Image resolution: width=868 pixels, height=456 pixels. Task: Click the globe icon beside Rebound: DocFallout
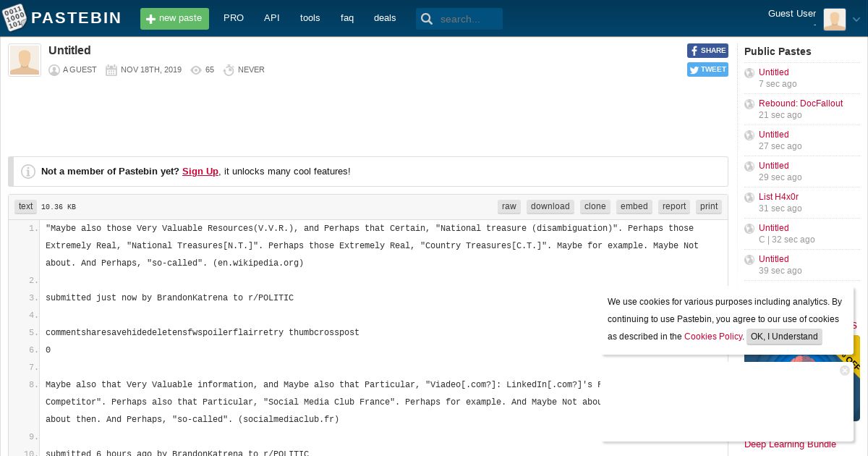coord(749,104)
